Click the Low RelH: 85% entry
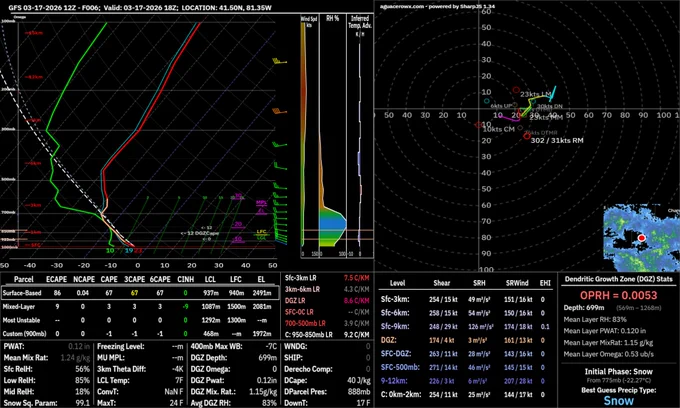This screenshot has width=680, height=408. [x=47, y=380]
